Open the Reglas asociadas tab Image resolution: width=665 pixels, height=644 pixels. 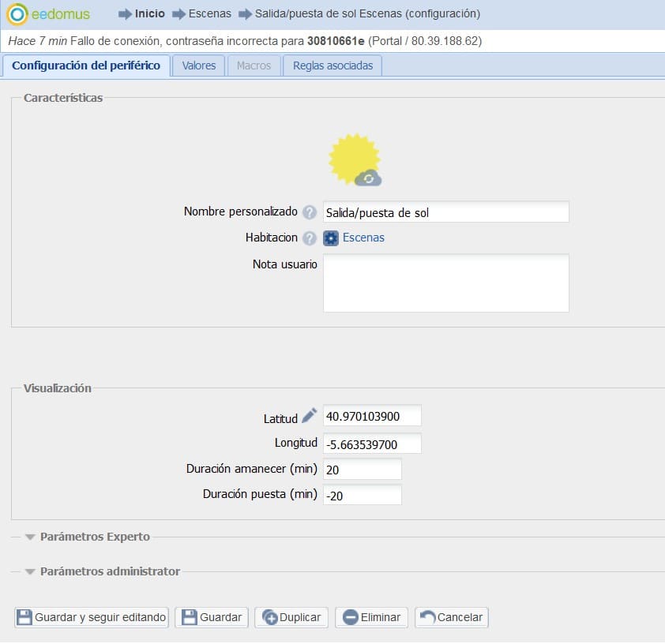[x=332, y=66]
